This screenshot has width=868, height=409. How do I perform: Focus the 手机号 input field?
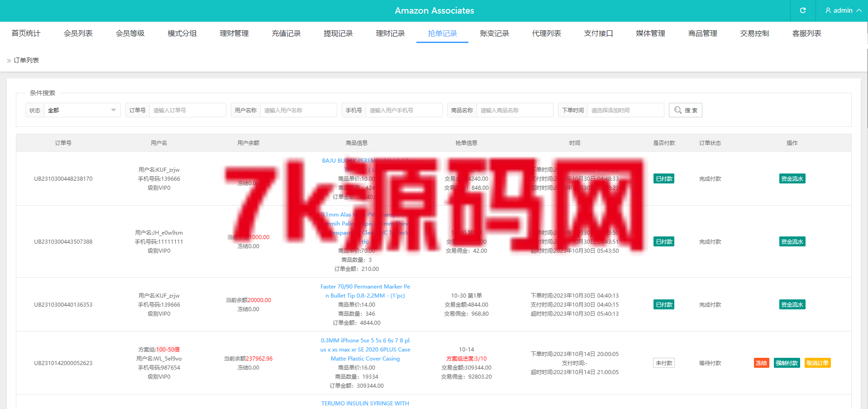coord(404,110)
